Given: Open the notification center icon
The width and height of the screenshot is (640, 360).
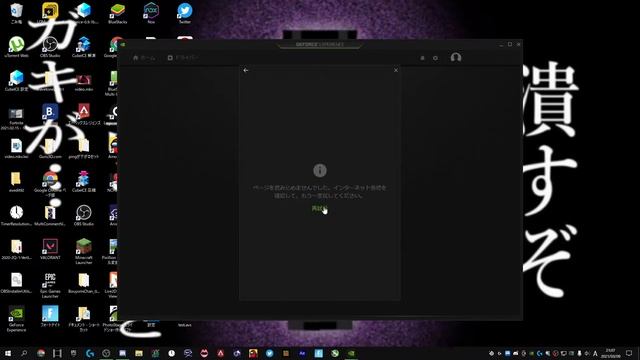Looking at the screenshot, I should [x=629, y=353].
